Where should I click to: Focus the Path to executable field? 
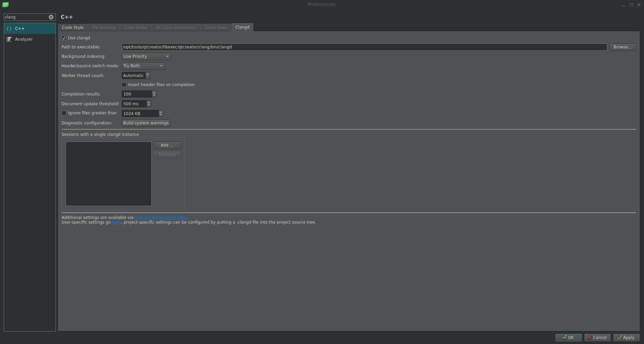click(364, 47)
